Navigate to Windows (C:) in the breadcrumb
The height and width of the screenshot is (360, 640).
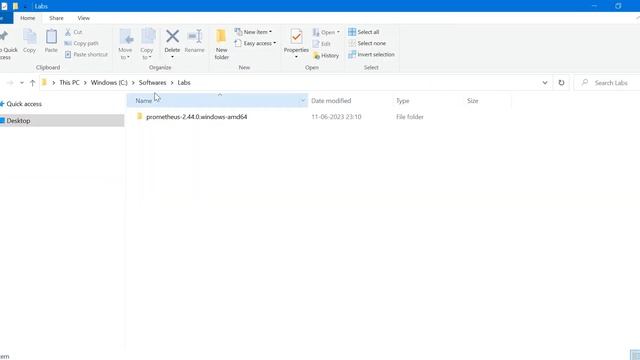109,82
